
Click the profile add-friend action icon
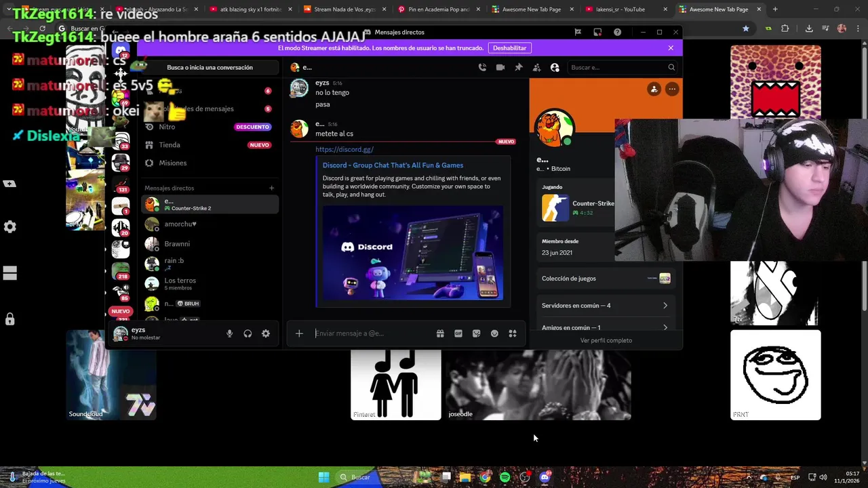(x=654, y=89)
